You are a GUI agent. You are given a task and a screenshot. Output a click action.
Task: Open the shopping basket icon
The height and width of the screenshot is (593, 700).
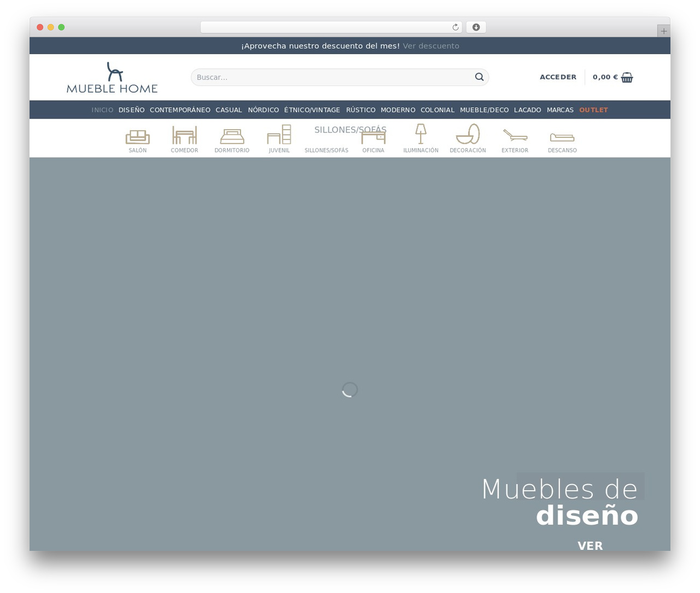(x=627, y=77)
